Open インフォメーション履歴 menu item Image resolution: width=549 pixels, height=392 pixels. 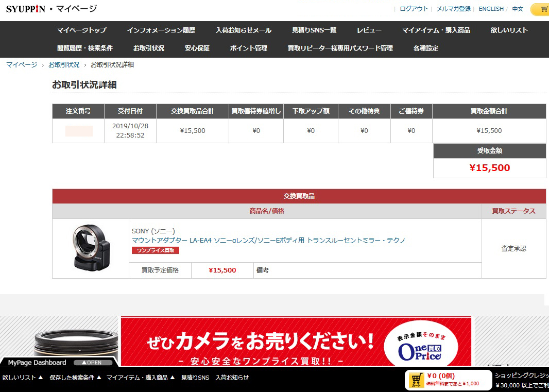click(x=161, y=30)
